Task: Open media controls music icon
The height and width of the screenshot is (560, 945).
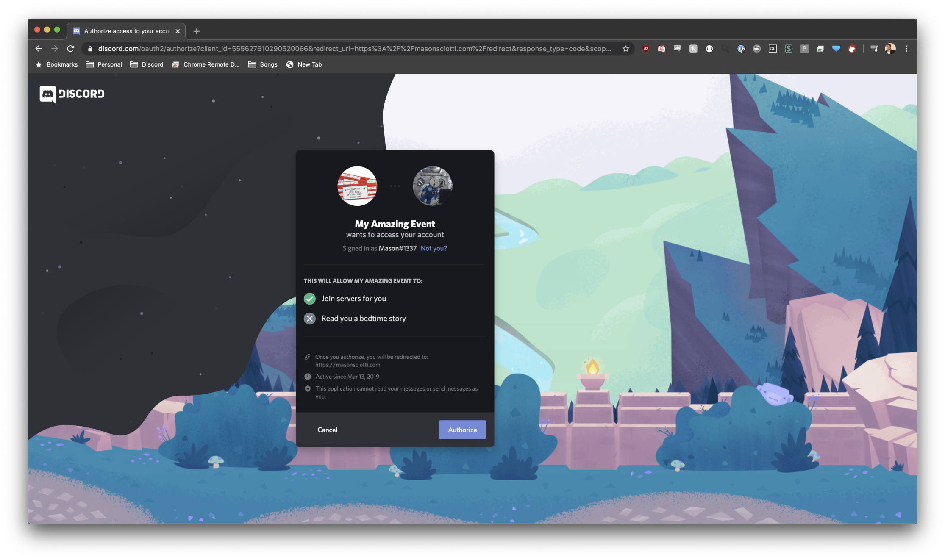Action: [874, 49]
